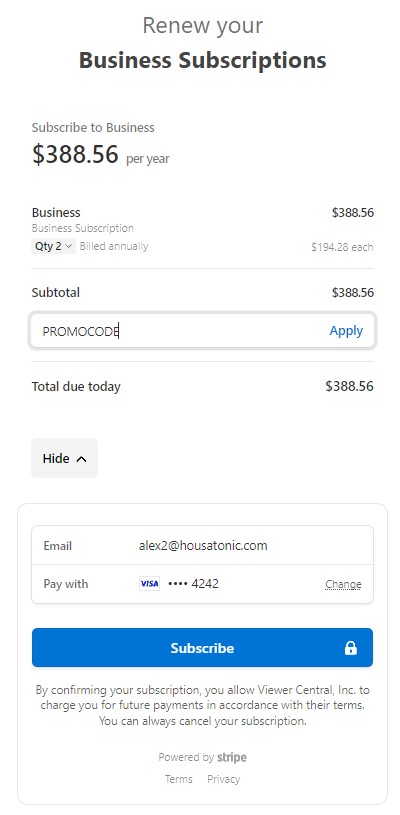Collapse order details with the Hide button
400x815 pixels.
64,458
